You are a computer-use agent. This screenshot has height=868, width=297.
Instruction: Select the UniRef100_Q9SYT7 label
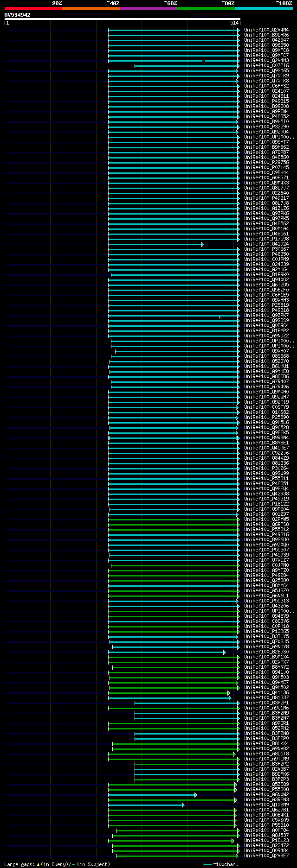click(x=266, y=142)
